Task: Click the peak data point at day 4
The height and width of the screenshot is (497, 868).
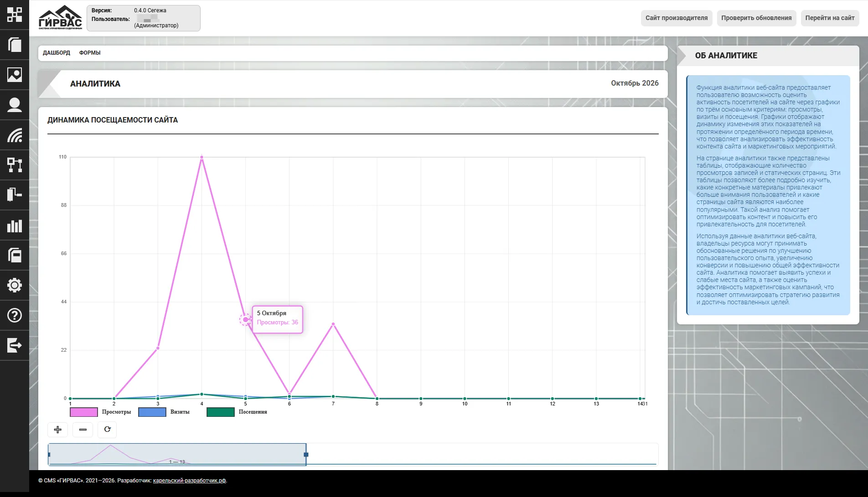Action: tap(201, 157)
